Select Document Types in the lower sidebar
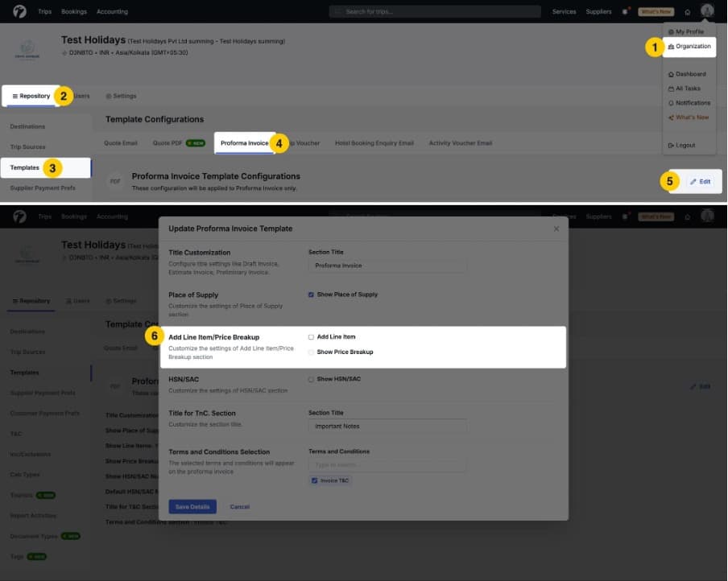Screen dimensions: 728x581 pyautogui.click(x=34, y=536)
